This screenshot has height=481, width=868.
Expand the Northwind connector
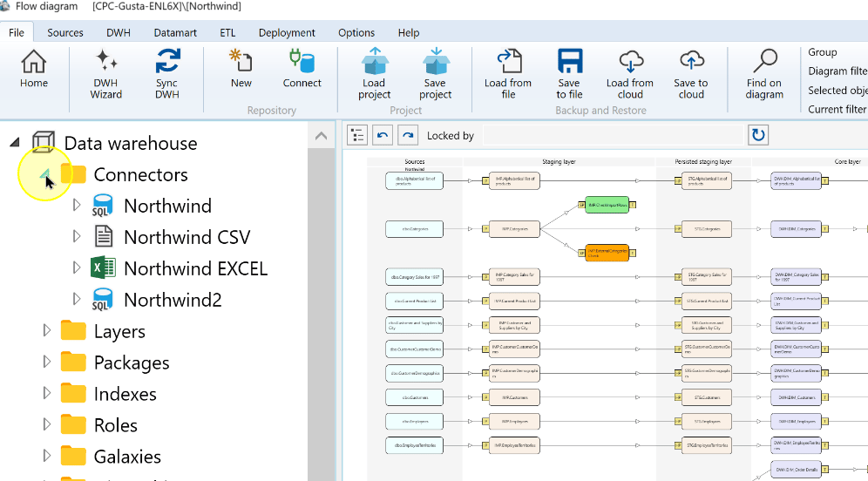pos(77,206)
